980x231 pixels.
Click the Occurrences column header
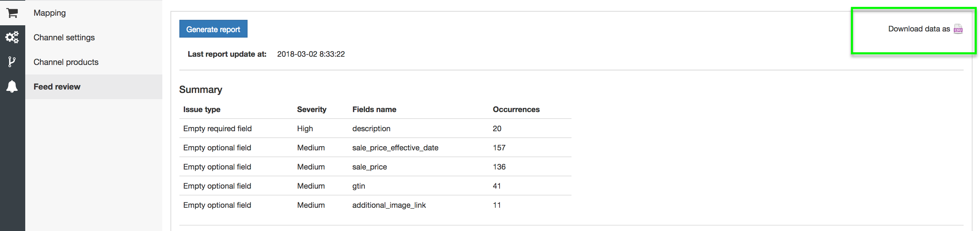[516, 109]
